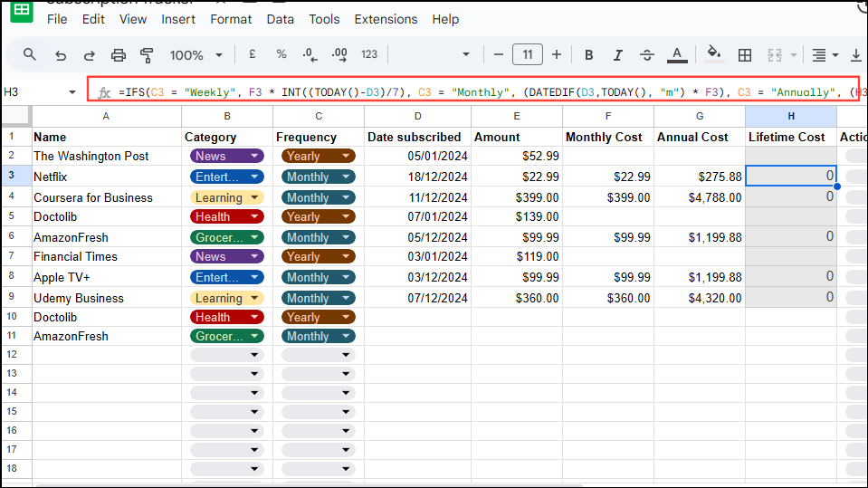Select cell 'Netflix'

[106, 177]
